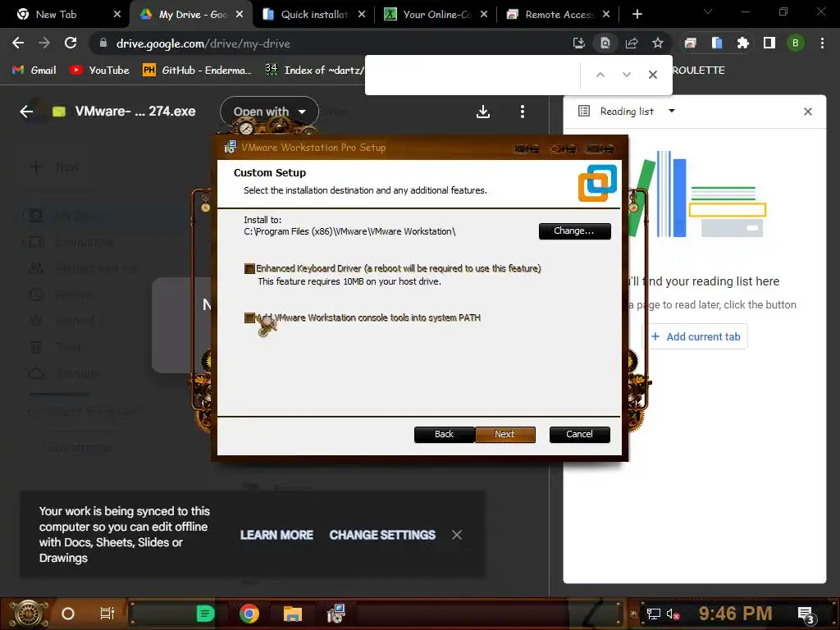Click Add current tab to reading list
The height and width of the screenshot is (630, 840).
[x=696, y=336]
